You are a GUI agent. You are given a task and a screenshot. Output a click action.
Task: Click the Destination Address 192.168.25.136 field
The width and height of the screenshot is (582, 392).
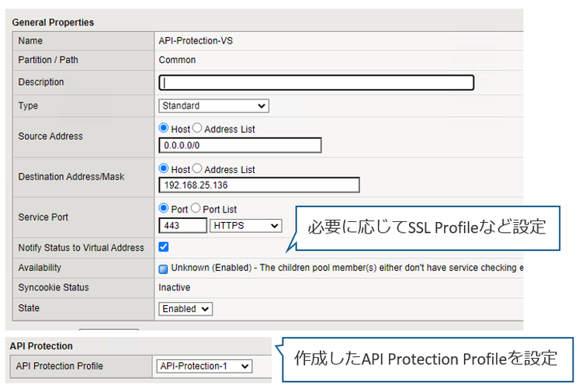click(x=259, y=185)
